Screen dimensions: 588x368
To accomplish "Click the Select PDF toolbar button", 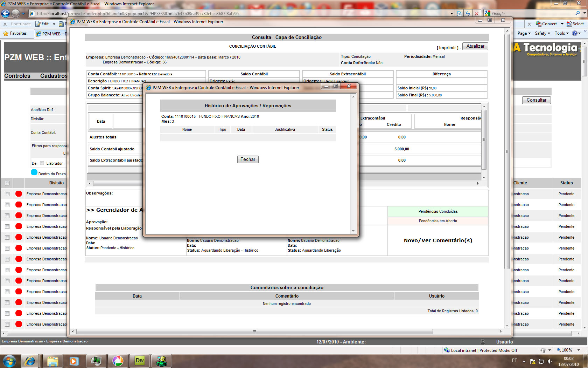I will pos(575,24).
